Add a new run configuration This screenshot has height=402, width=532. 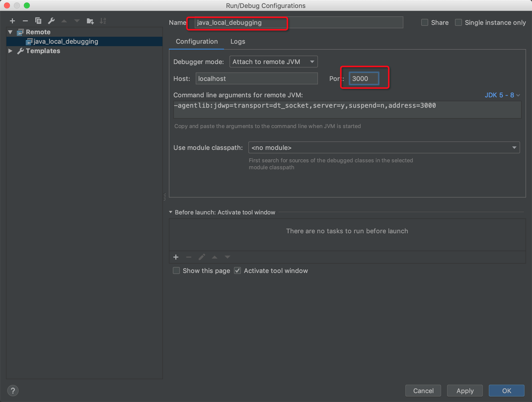[x=12, y=21]
